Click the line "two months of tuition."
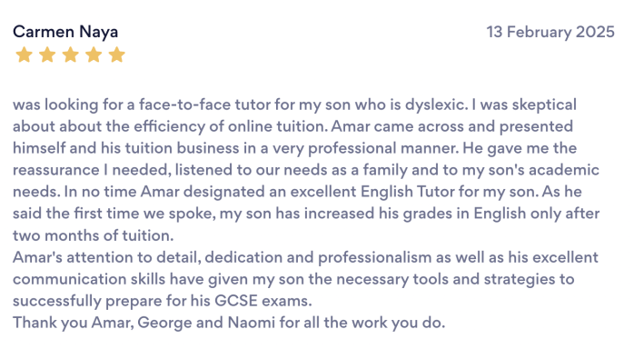The image size is (644, 349). 94,235
